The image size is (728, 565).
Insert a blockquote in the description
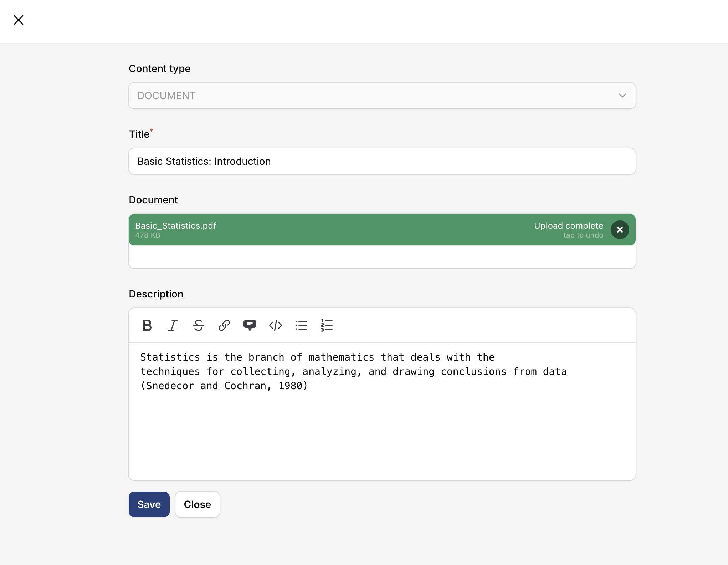click(x=250, y=325)
